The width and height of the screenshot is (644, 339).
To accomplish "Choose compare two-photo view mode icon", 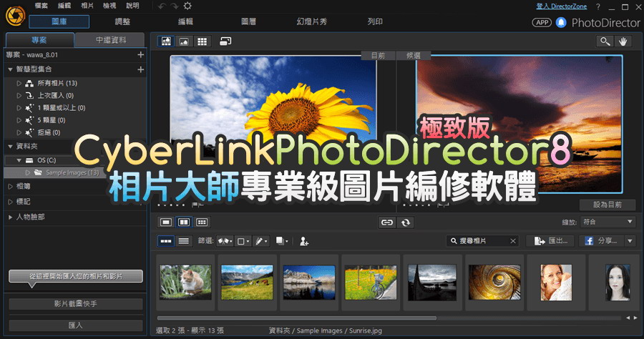I will pyautogui.click(x=184, y=222).
